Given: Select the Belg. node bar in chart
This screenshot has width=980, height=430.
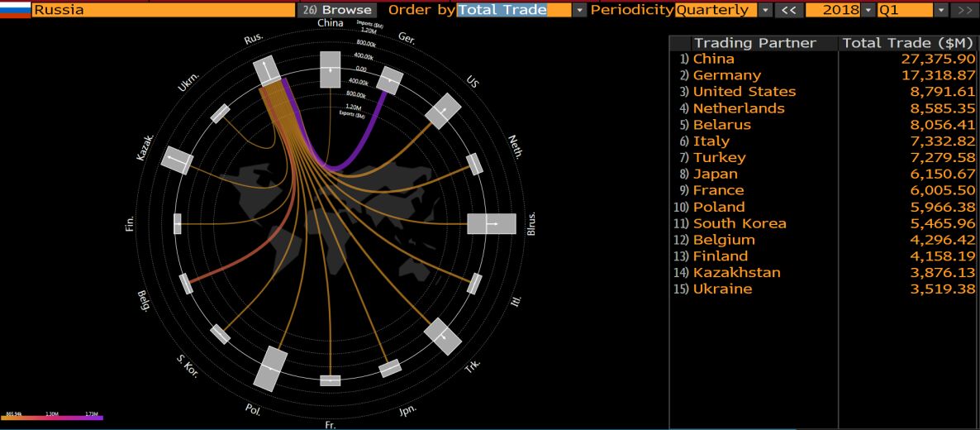Looking at the screenshot, I should (x=186, y=284).
